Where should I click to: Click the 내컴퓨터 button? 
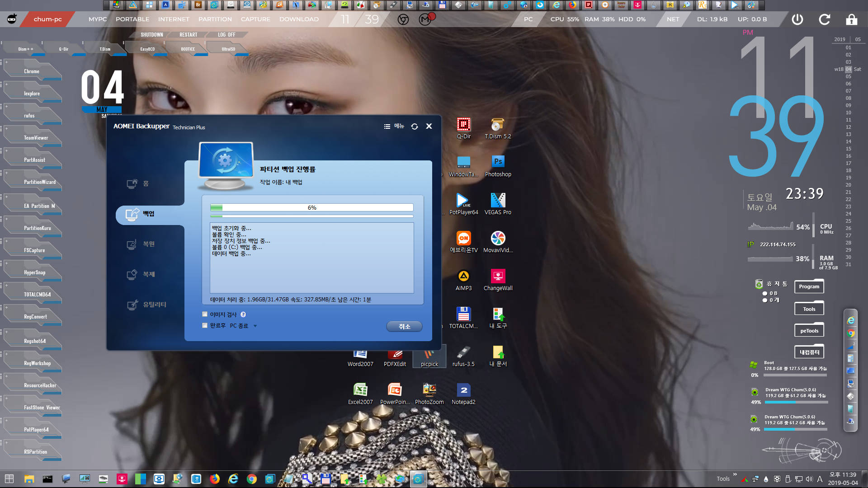pos(809,352)
